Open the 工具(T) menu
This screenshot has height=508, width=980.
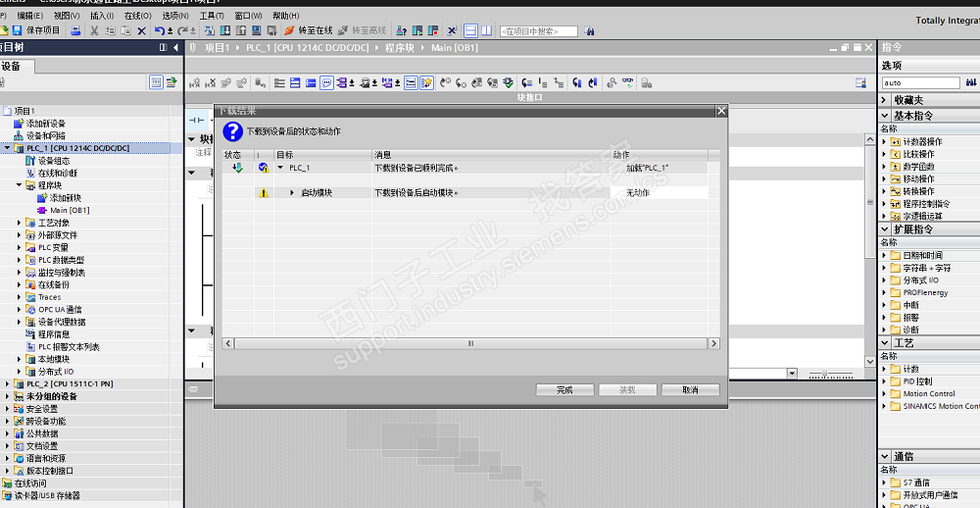[x=212, y=16]
